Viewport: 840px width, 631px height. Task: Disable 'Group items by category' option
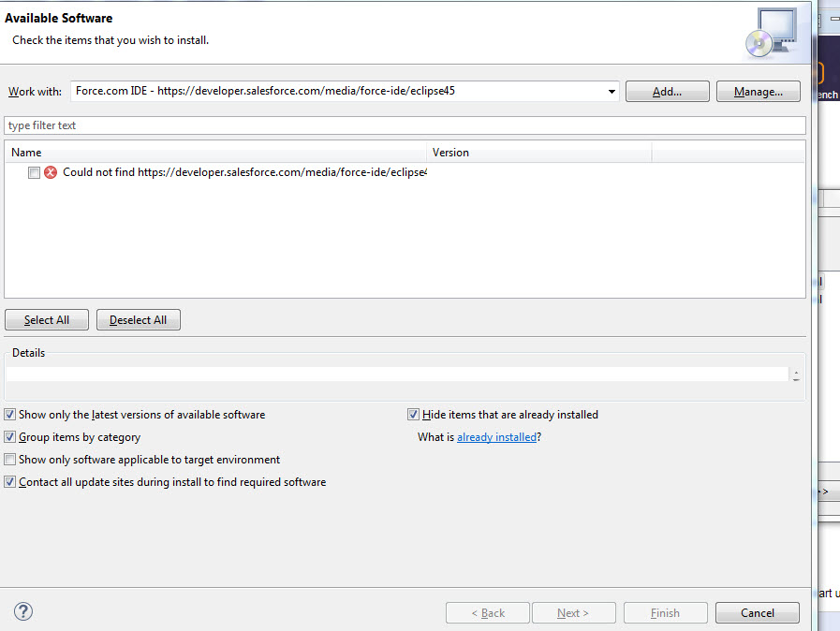(x=10, y=437)
